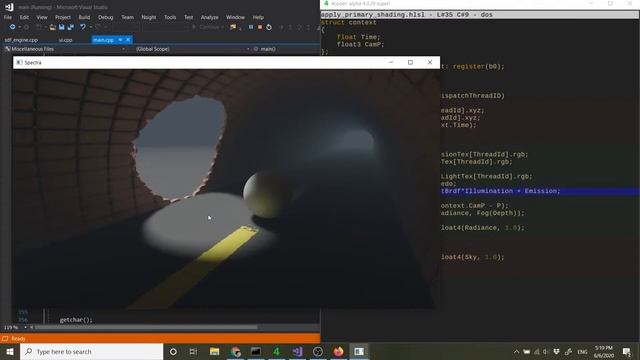Click the Spectra window app icon

[x=20, y=62]
